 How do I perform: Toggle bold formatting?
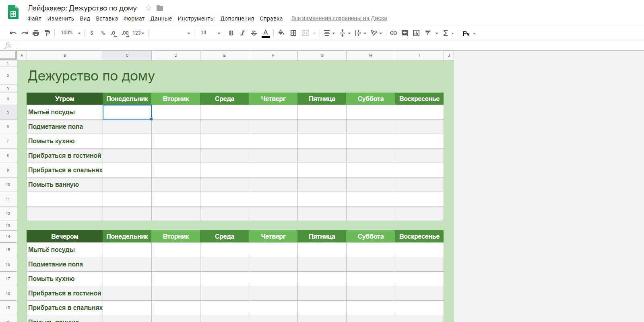[231, 33]
